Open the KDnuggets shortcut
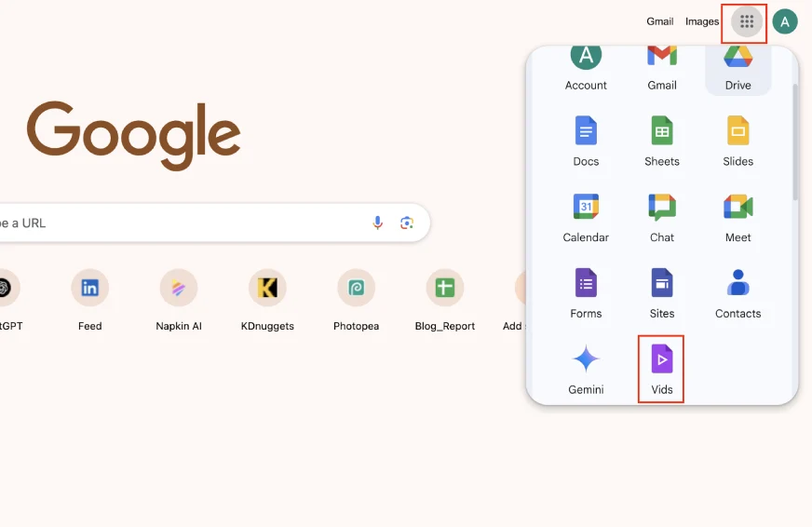This screenshot has height=527, width=812. pos(267,300)
